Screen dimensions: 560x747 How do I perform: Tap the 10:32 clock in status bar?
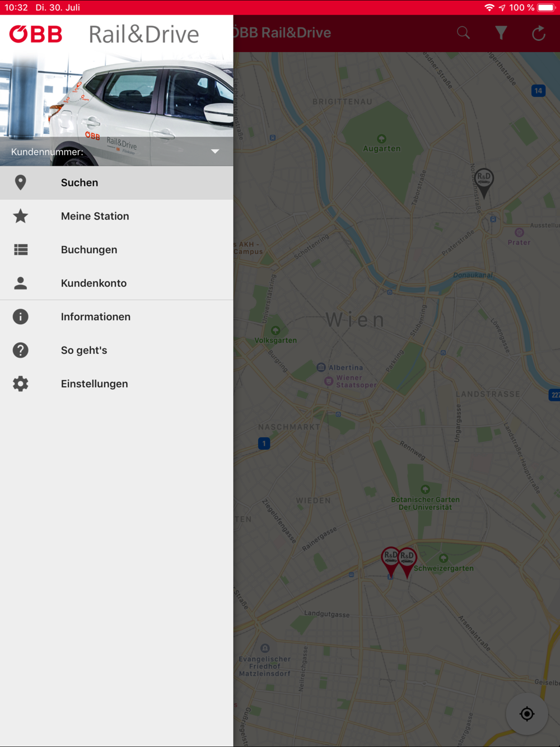[x=16, y=7]
